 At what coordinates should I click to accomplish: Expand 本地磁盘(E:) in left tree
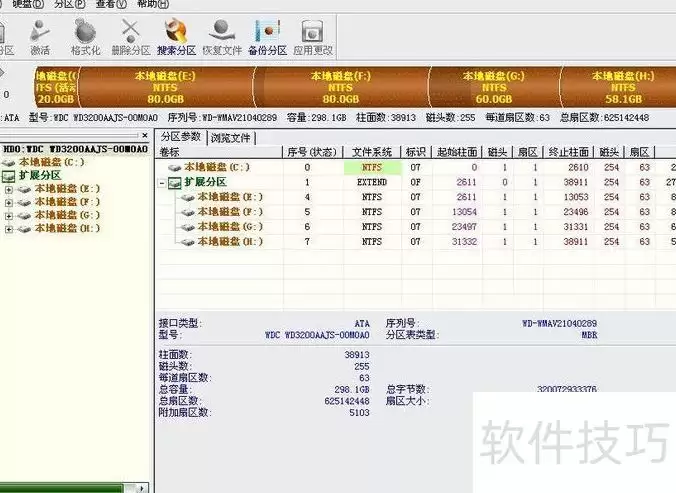point(9,189)
